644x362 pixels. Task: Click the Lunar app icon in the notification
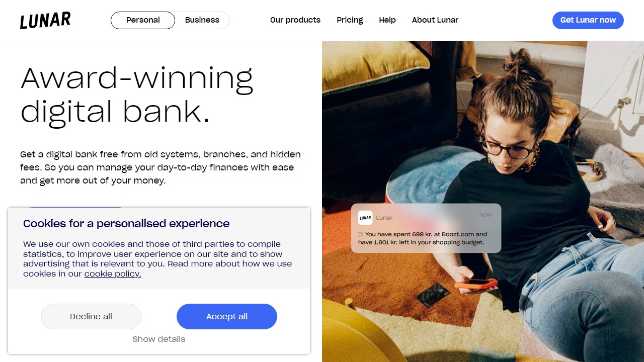point(365,218)
